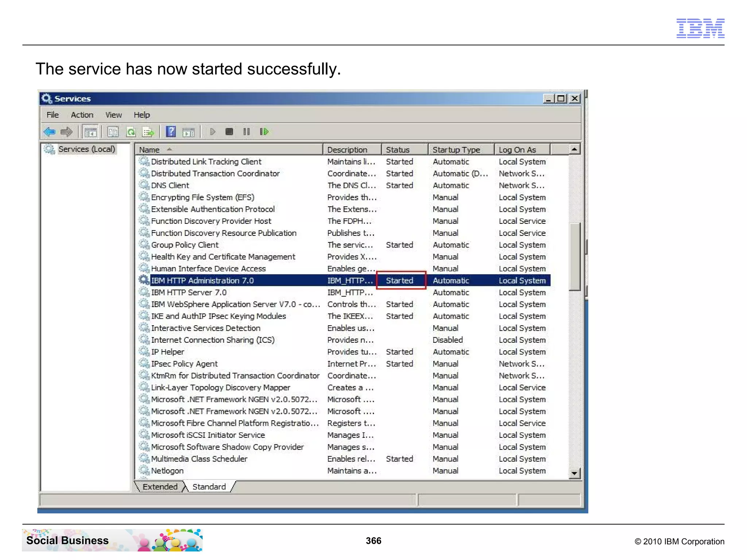747x560 pixels.
Task: Click gear icon beside Group Policy Client
Action: (144, 244)
